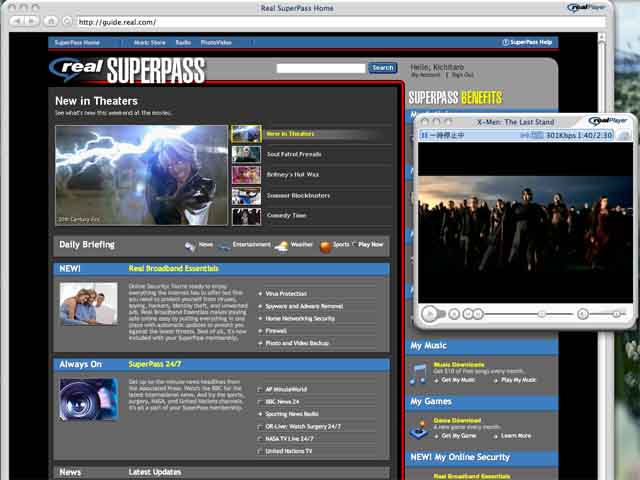Open OR-Live: Watch Surgery 24/7

[x=302, y=427]
